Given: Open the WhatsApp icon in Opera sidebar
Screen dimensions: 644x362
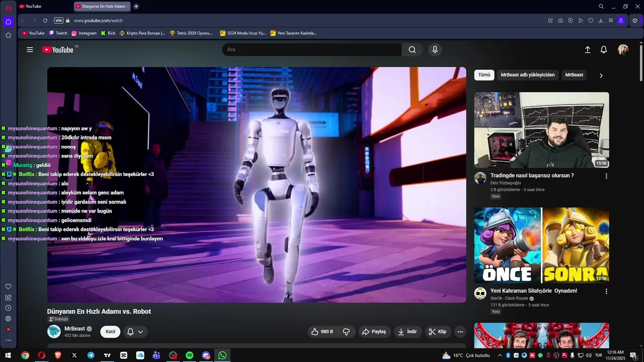Looking at the screenshot, I should (x=8, y=149).
